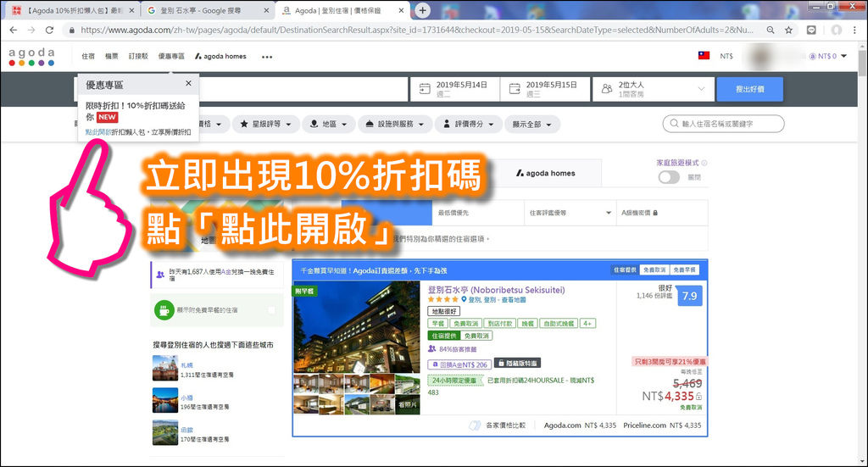Open 住客評鑑優等 sort dropdown
Screen dimensions: 868x467
click(x=570, y=213)
